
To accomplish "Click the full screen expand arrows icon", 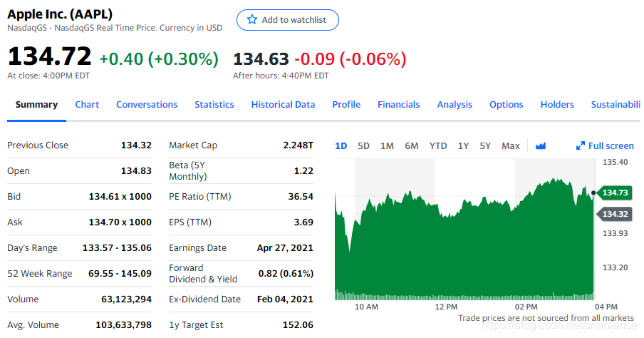I will point(580,146).
